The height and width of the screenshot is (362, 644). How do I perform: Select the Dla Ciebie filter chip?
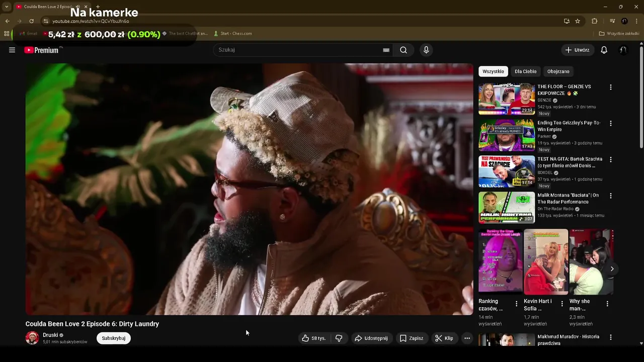[525, 71]
